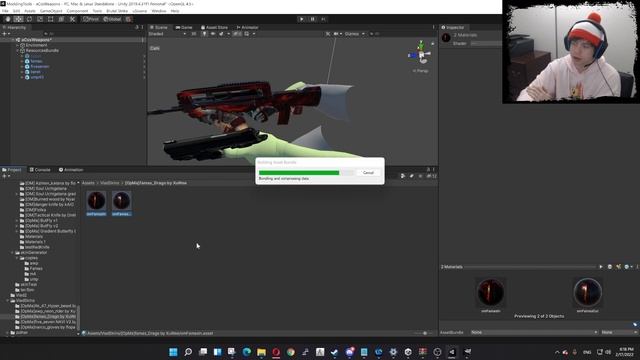
Task: Switch to the Animator tab
Action: tap(247, 27)
